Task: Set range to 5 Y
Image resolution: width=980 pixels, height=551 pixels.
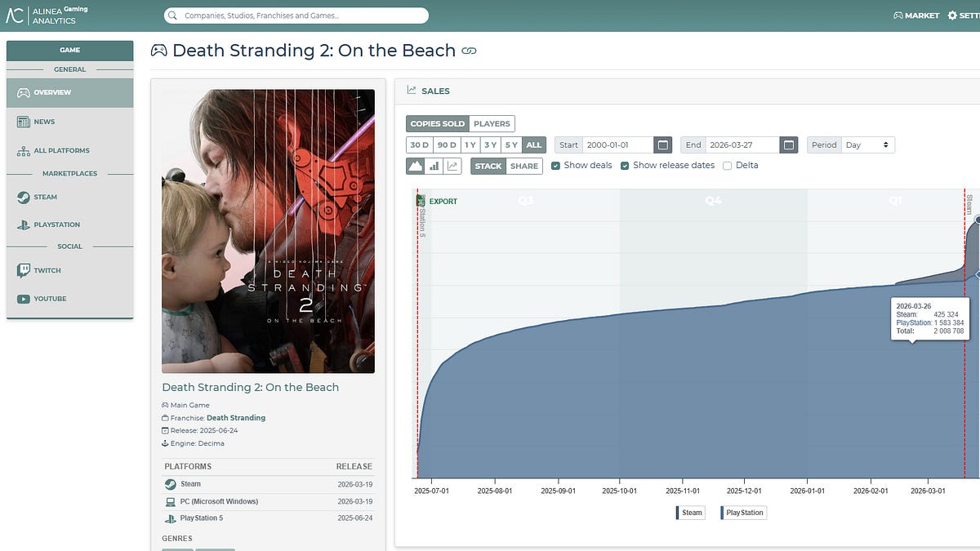Action: point(511,144)
